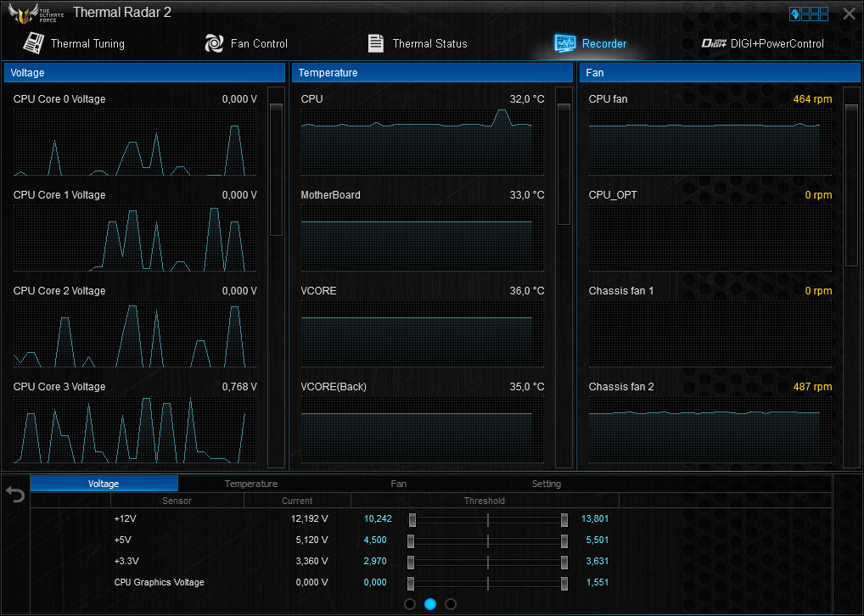Click the CPU Core 2 Voltage graph
The width and height of the screenshot is (864, 616).
[x=135, y=333]
